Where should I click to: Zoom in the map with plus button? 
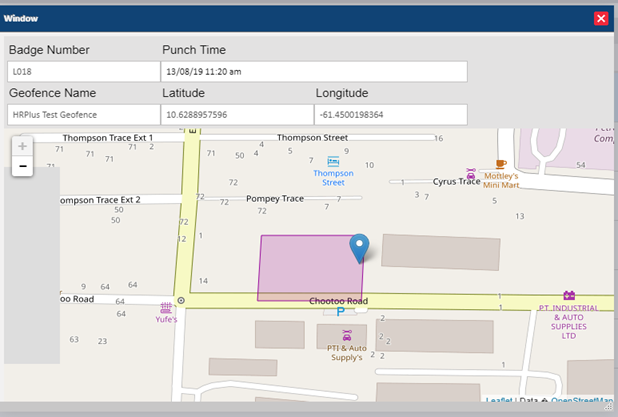pos(22,146)
